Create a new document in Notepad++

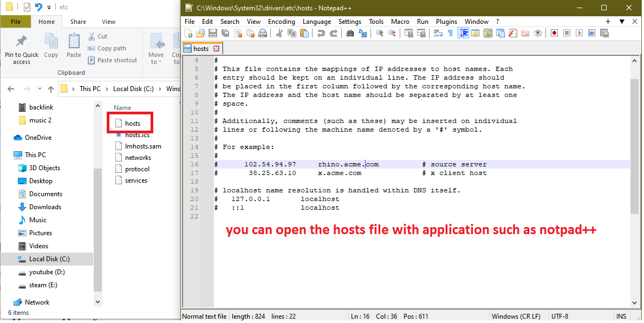pyautogui.click(x=188, y=33)
